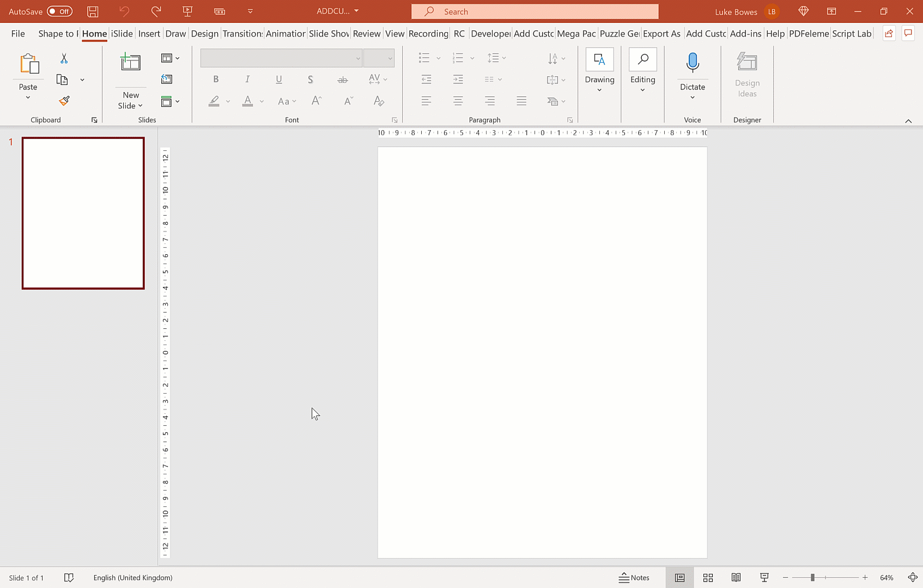Screen dimensions: 923x588
Task: Open the Drawing tools panel
Action: click(599, 72)
